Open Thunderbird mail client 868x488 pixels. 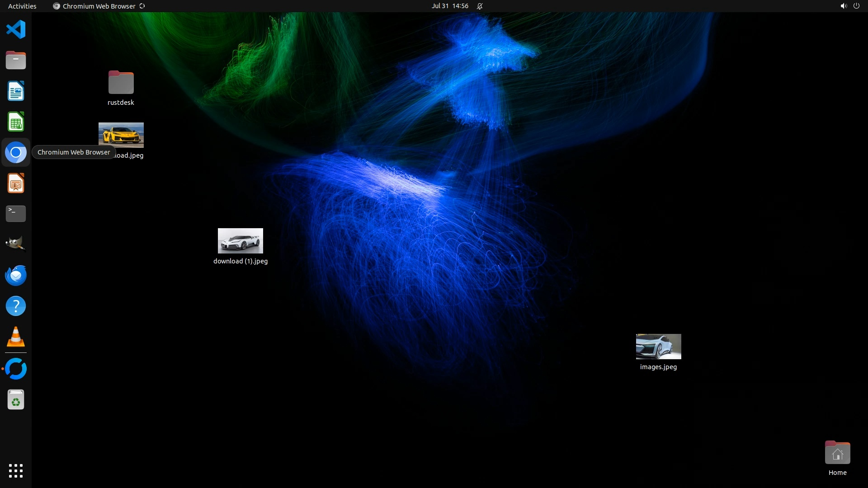click(16, 276)
